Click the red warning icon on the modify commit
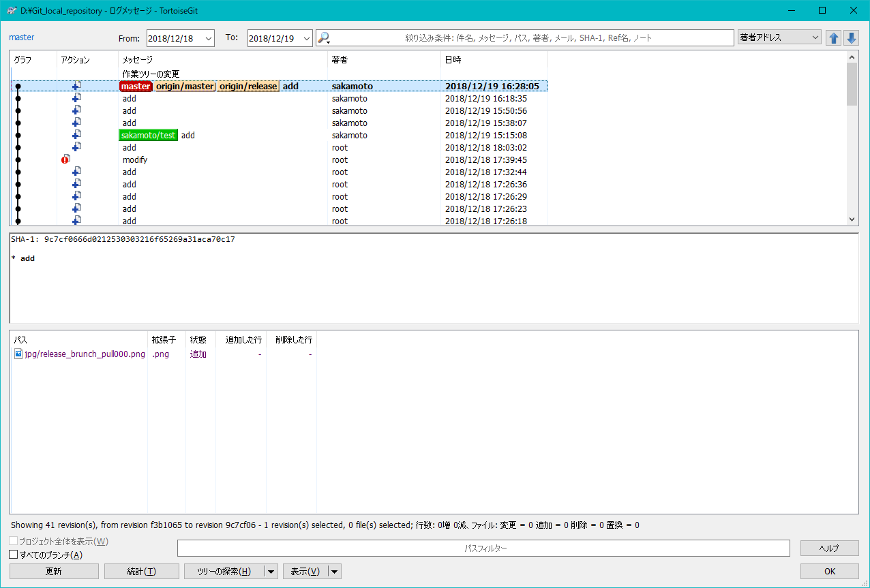The image size is (870, 588). coord(65,159)
